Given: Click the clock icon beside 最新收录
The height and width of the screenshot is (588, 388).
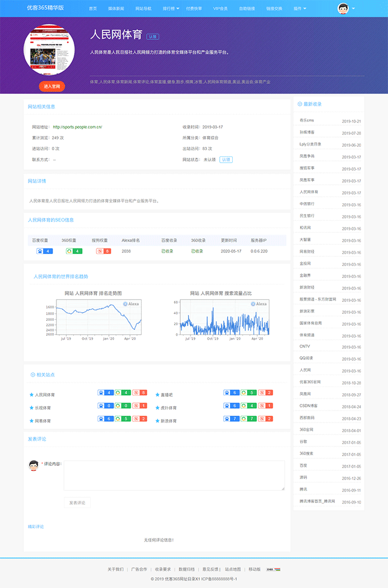Looking at the screenshot, I should click(x=300, y=104).
